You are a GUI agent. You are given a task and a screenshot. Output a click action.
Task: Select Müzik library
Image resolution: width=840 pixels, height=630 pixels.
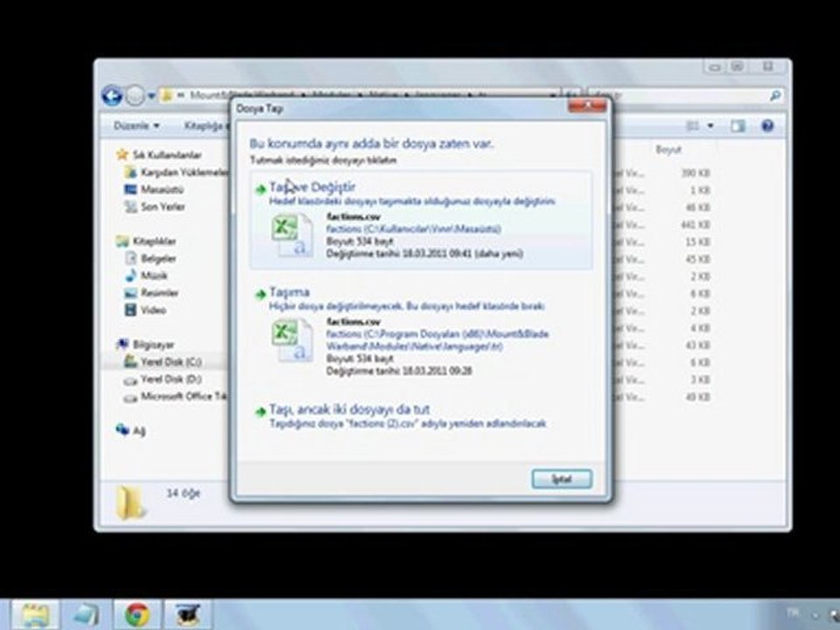(146, 276)
